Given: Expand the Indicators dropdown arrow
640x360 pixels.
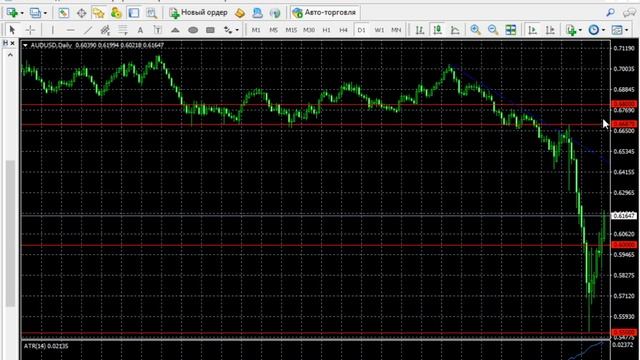Looking at the screenshot, I should pos(580,30).
